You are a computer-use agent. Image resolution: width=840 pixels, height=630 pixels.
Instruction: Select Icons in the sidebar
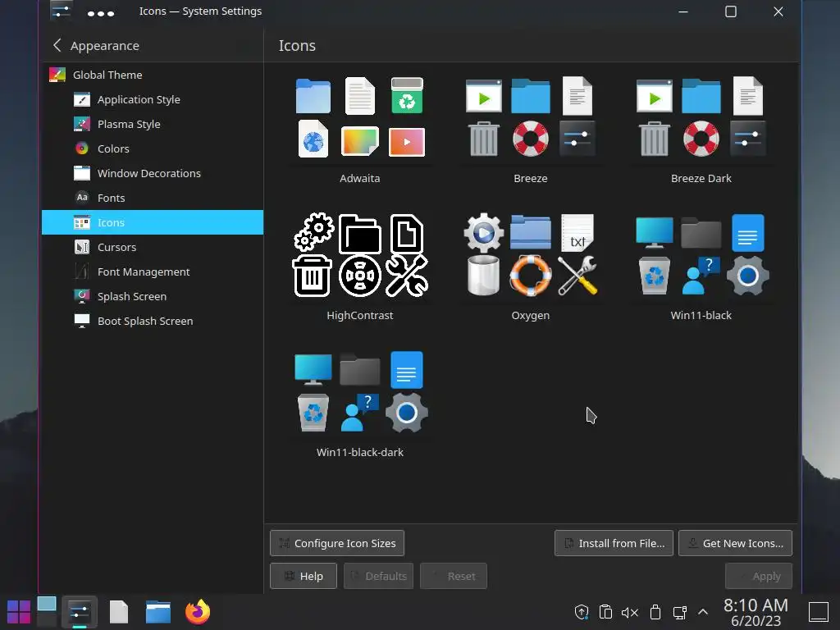pos(153,222)
